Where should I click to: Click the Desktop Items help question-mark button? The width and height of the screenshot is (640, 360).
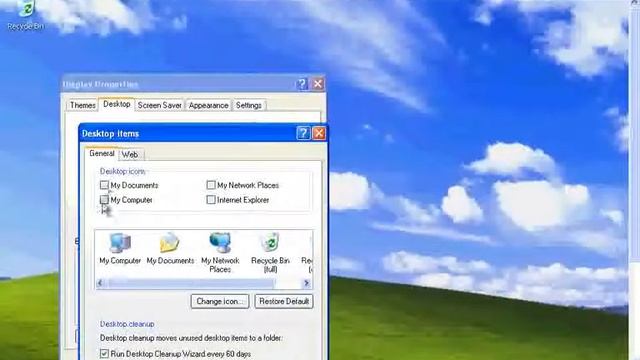coord(303,133)
